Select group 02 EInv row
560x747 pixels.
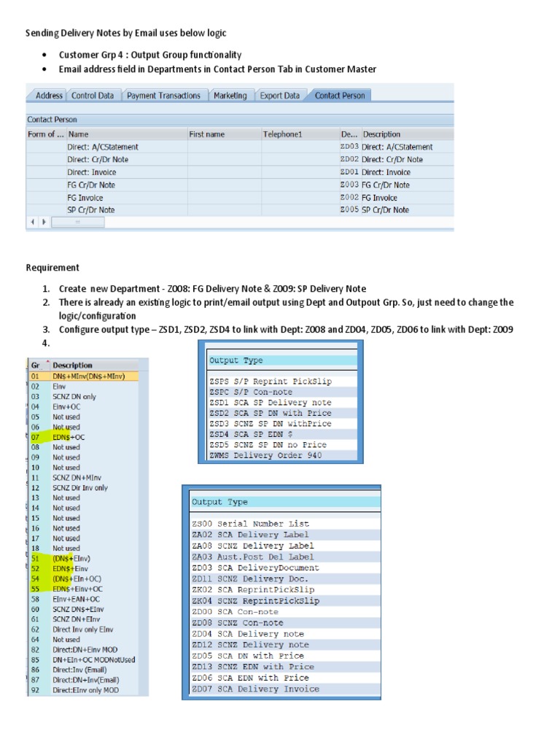pos(83,387)
